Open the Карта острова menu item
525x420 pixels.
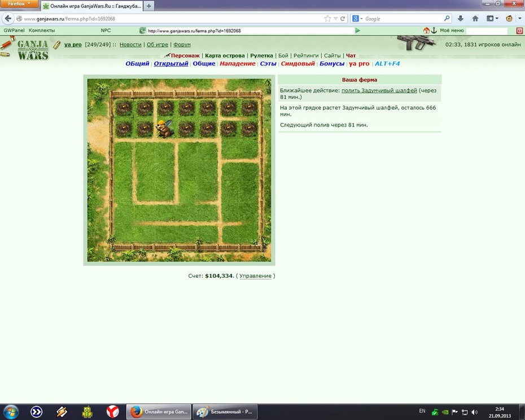(225, 55)
